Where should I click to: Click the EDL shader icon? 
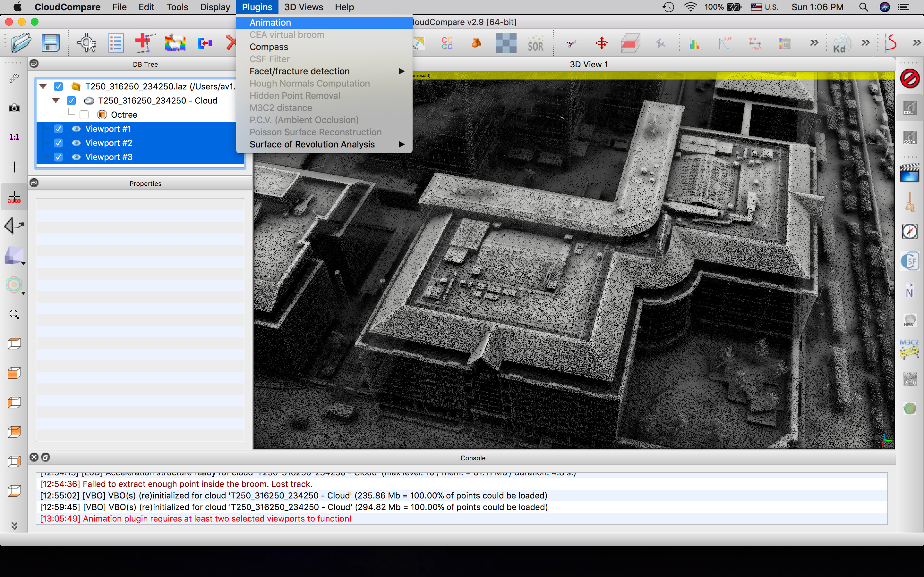[x=910, y=108]
